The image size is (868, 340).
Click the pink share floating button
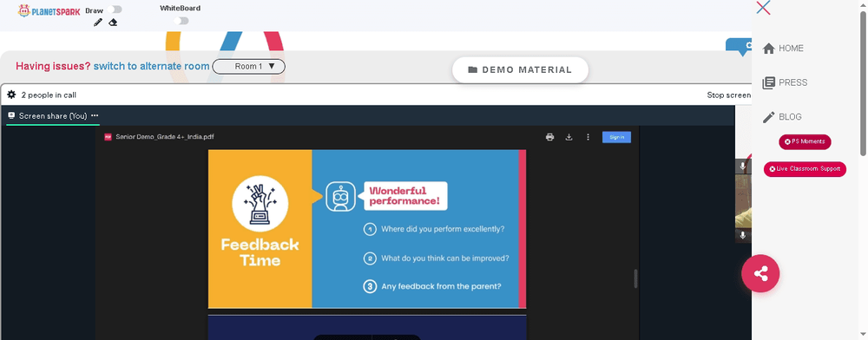coord(760,273)
